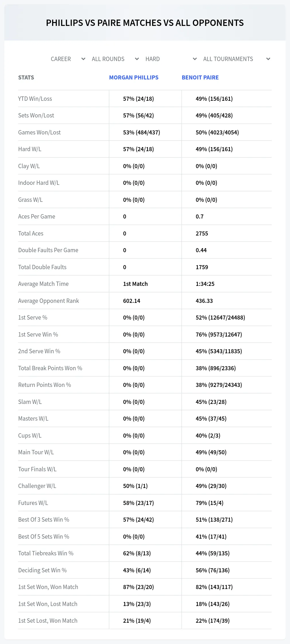Image resolution: width=290 pixels, height=644 pixels.
Task: Click the chevron arrow beside CAREER
Action: (x=83, y=59)
